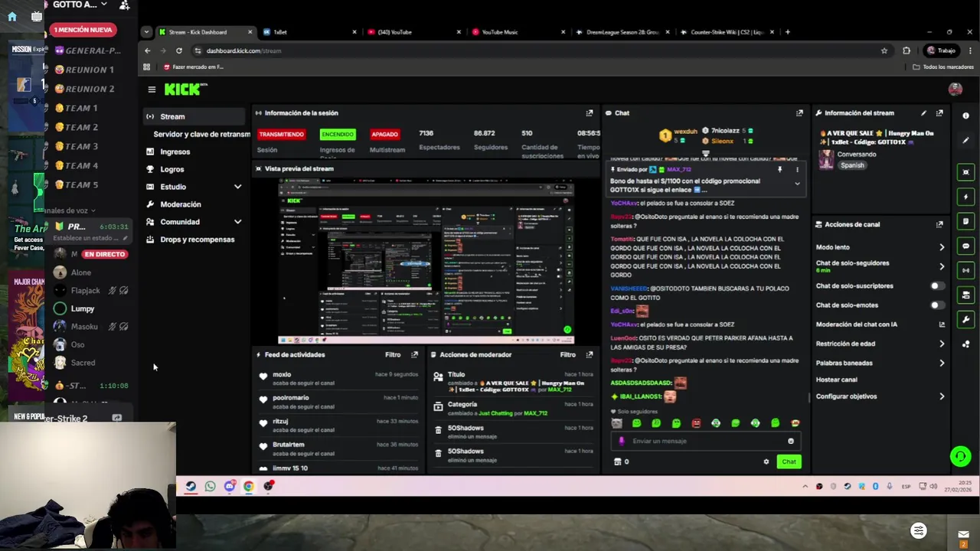Open Ingresos in Kick sidebar
980x551 pixels.
175,152
